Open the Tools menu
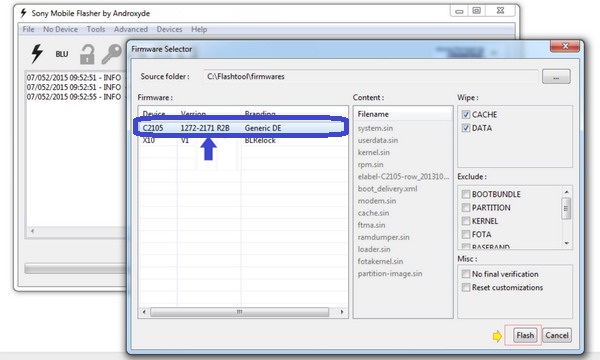 [x=96, y=29]
